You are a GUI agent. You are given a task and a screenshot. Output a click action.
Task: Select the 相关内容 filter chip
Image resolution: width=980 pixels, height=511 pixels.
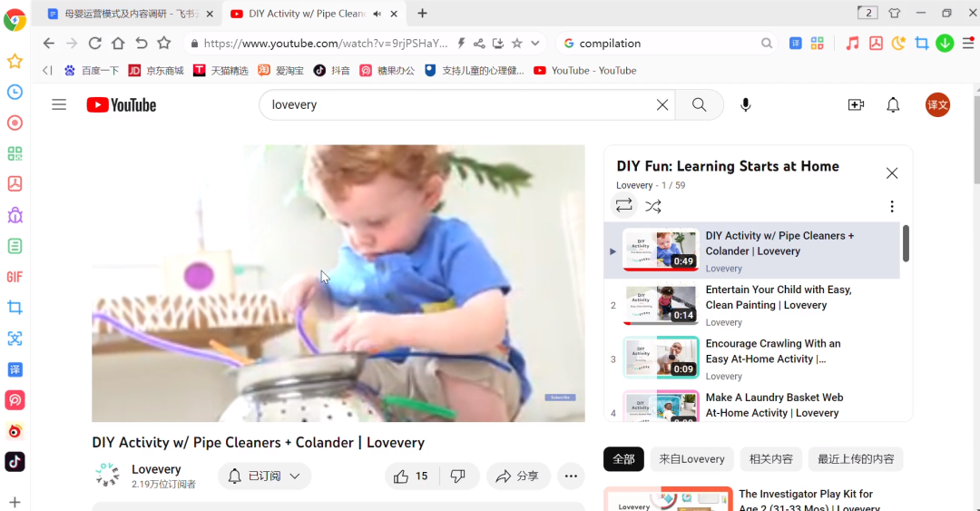point(770,459)
